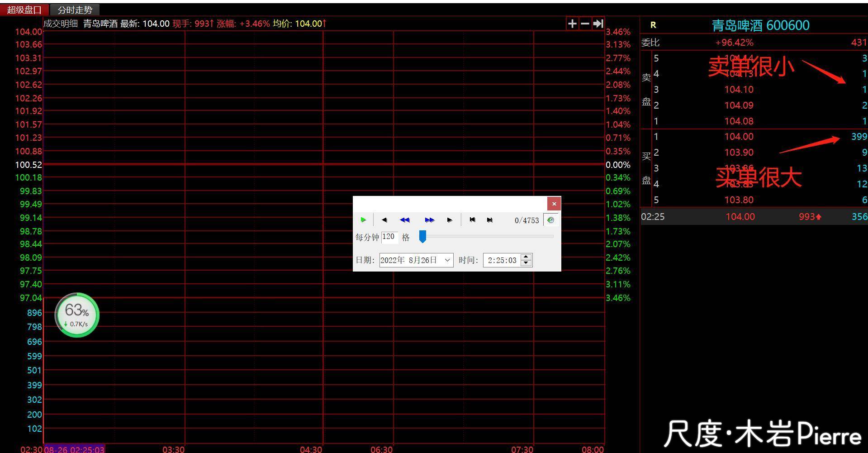Step back one tick with black left arrow
The height and width of the screenshot is (453, 868).
(384, 220)
